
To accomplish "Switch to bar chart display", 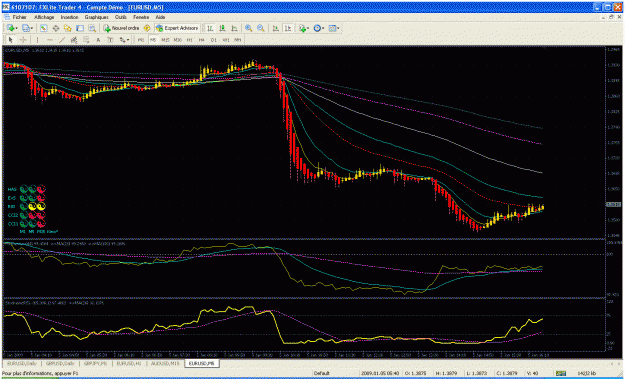I will [210, 28].
